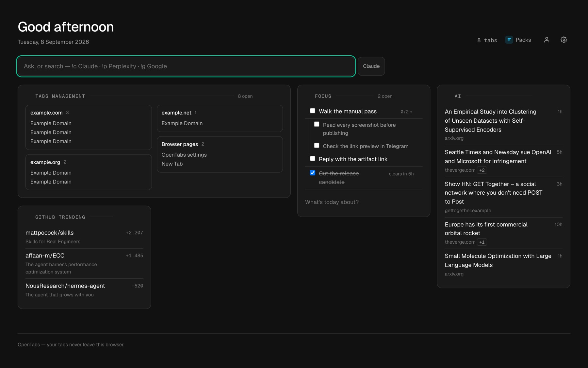Click the '+1,485' star count
The height and width of the screenshot is (368, 588).
tap(134, 255)
